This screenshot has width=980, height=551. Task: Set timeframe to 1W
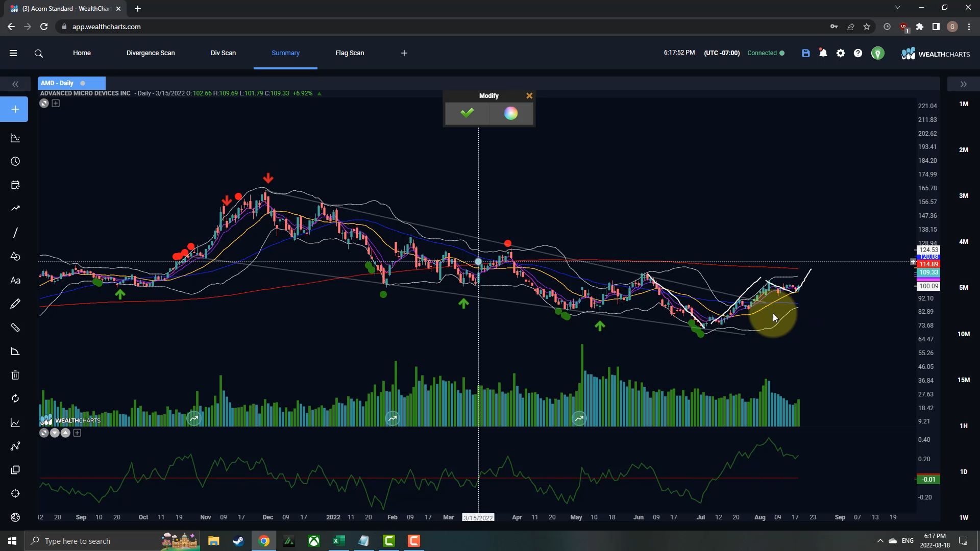pos(963,518)
